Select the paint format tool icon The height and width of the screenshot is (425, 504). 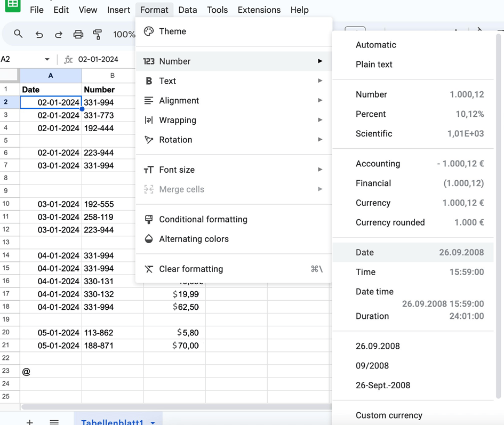[x=98, y=34]
